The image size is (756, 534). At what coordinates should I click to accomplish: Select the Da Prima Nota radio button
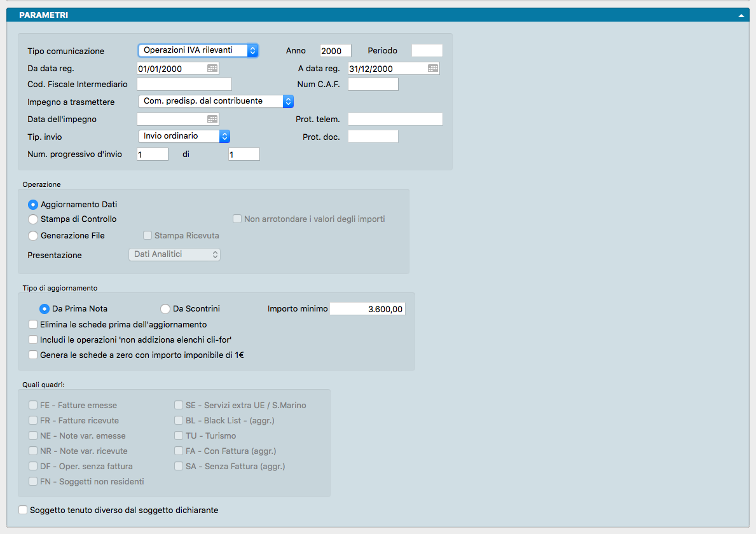tap(45, 309)
